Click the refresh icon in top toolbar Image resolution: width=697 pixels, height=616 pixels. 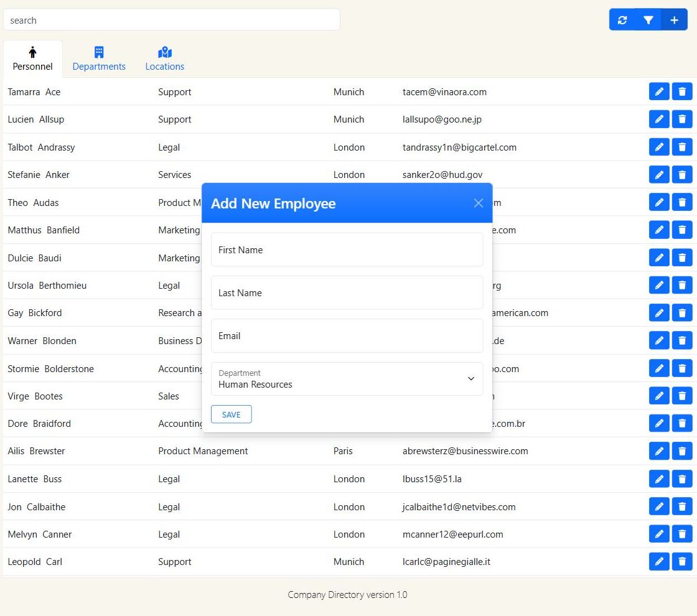point(622,20)
